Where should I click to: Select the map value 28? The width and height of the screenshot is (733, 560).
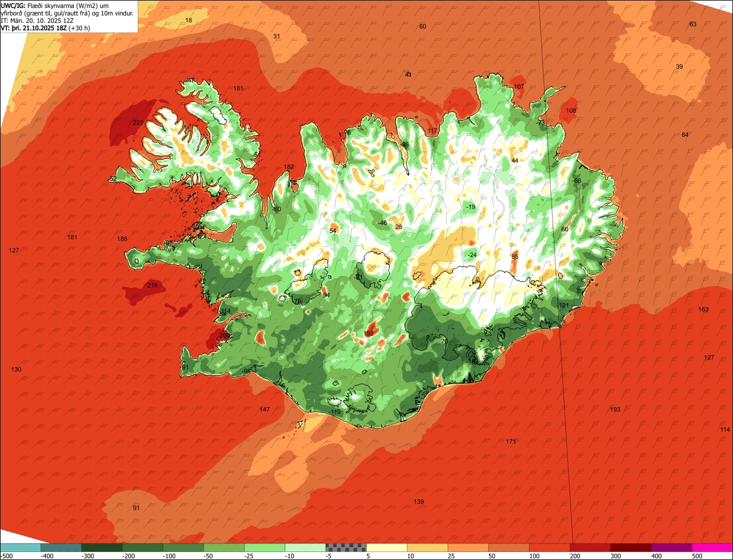[399, 227]
